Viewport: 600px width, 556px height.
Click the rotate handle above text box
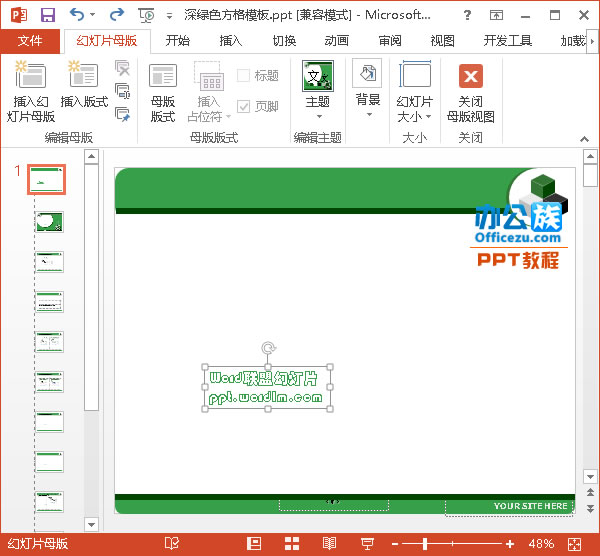pos(268,348)
